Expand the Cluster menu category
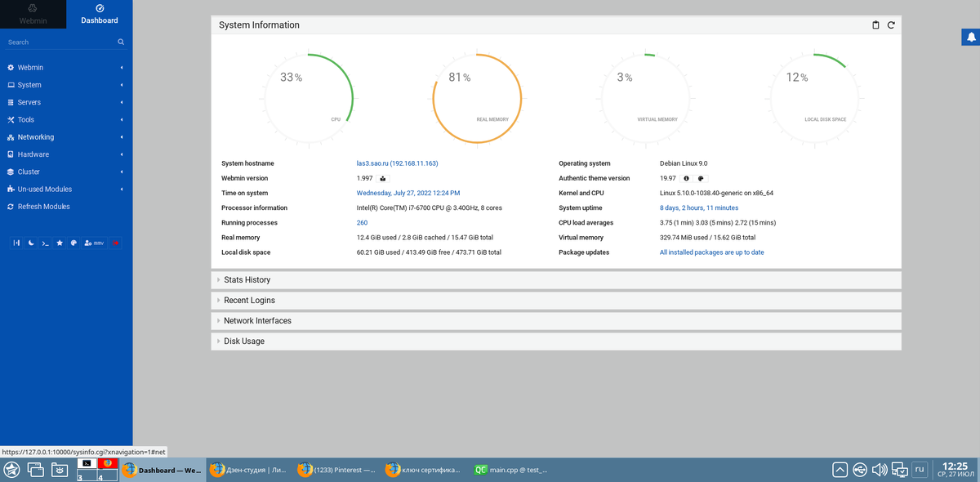This screenshot has width=980, height=482. (x=66, y=172)
